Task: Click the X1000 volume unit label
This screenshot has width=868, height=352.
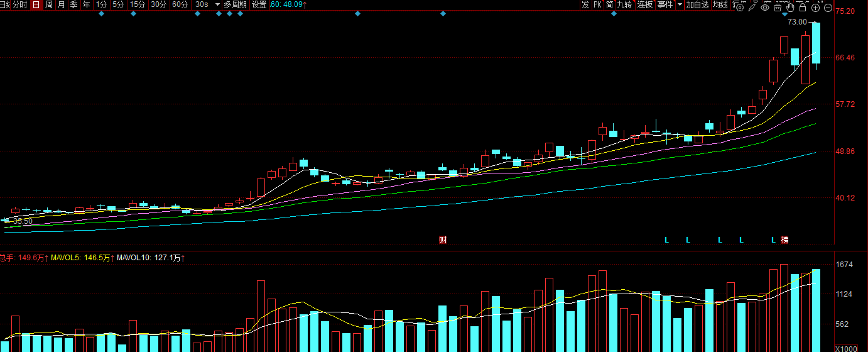Action: (x=845, y=349)
